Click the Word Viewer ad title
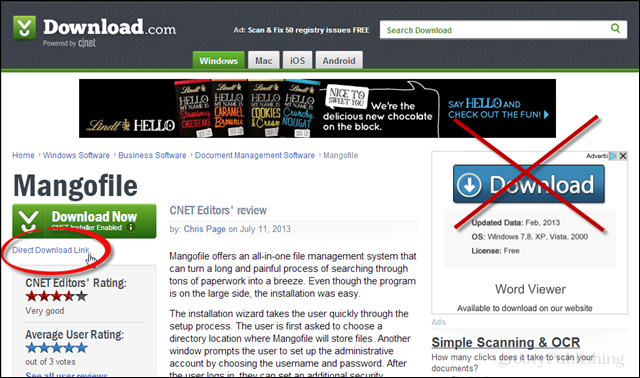 (530, 289)
